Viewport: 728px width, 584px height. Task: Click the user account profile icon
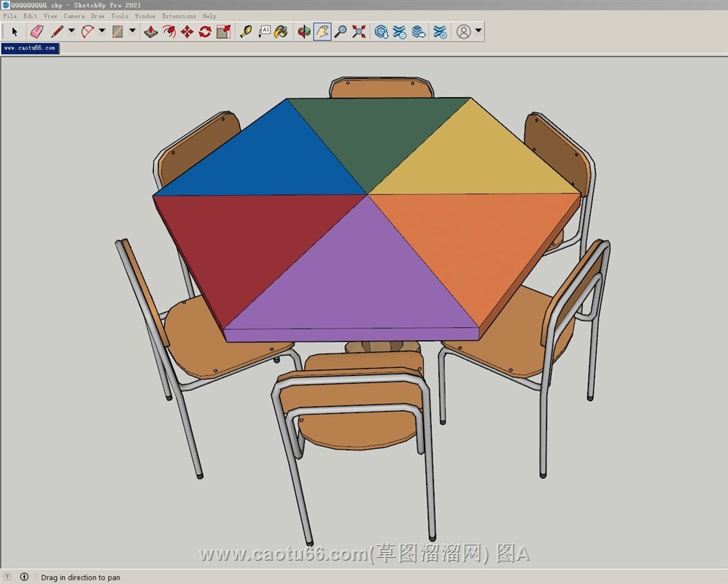[463, 31]
